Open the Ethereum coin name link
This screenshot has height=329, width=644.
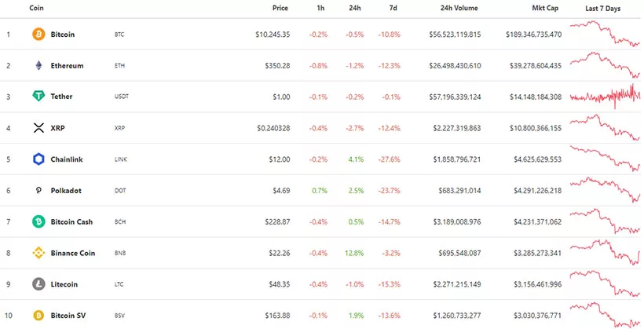(67, 66)
